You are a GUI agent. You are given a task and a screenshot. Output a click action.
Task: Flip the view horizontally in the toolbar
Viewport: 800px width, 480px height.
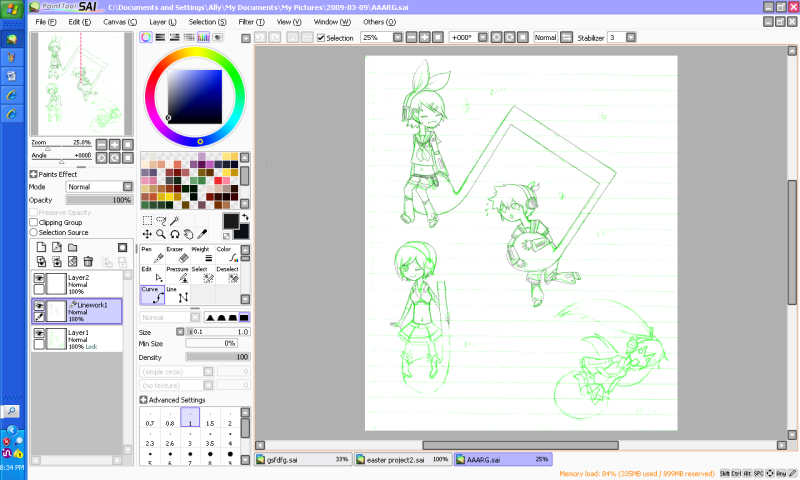pos(566,37)
